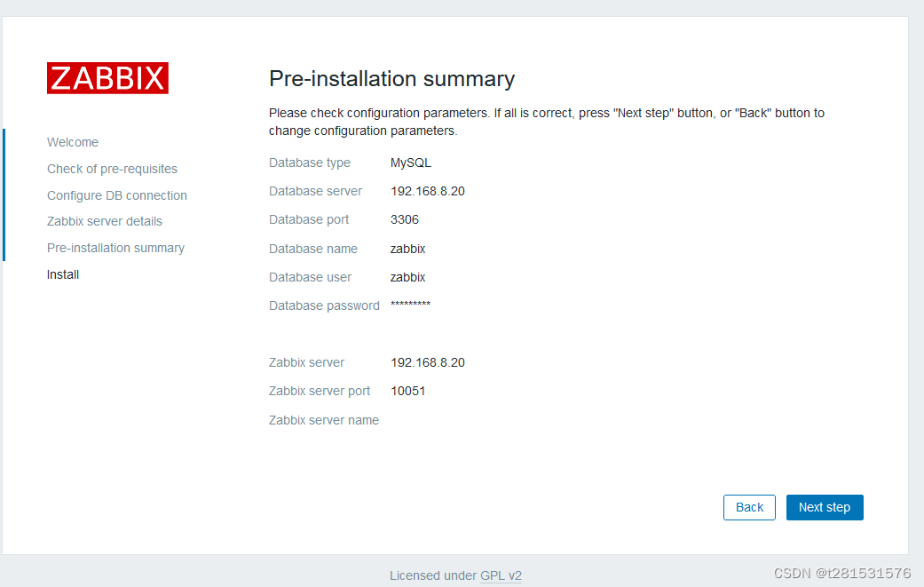Image resolution: width=924 pixels, height=587 pixels.
Task: Go to the Next step
Action: [825, 507]
